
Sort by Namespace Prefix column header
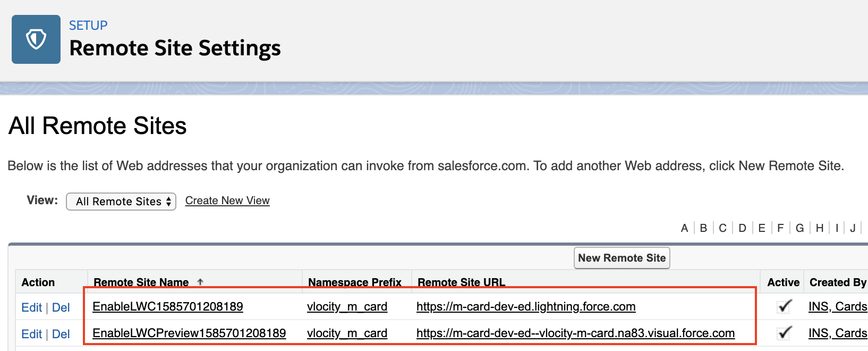tap(355, 282)
